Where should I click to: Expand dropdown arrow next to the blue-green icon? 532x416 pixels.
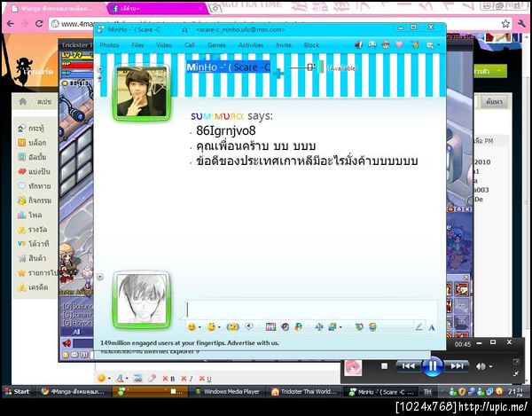click(x=340, y=327)
